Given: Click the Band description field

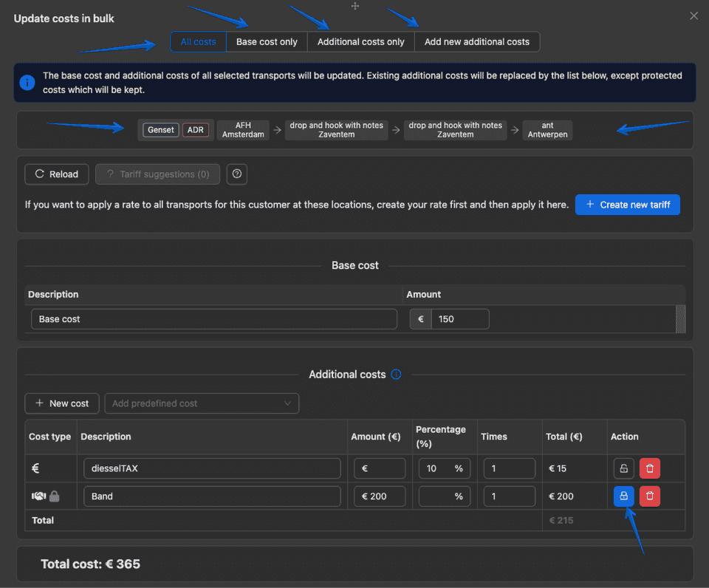Looking at the screenshot, I should pyautogui.click(x=212, y=496).
